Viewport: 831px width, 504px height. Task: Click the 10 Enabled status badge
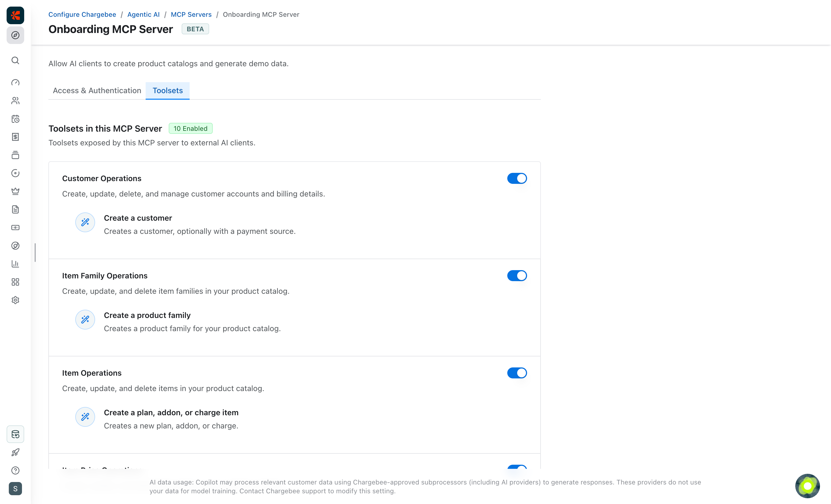[190, 129]
